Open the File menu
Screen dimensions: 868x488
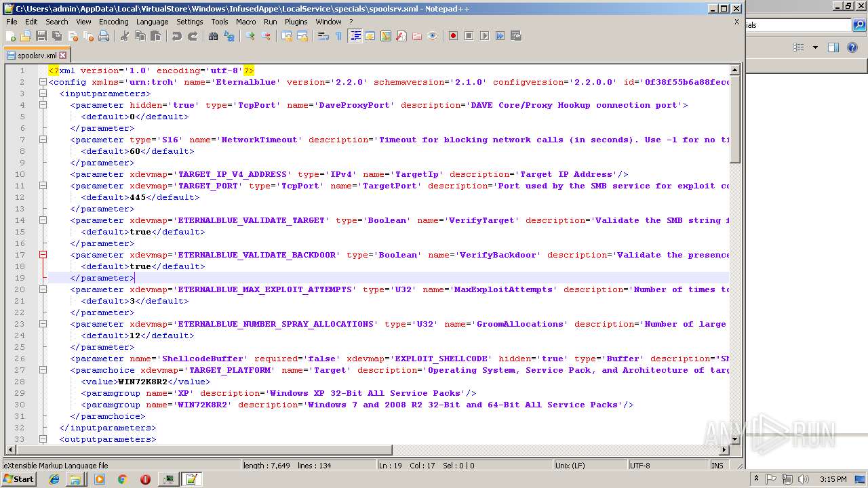12,22
